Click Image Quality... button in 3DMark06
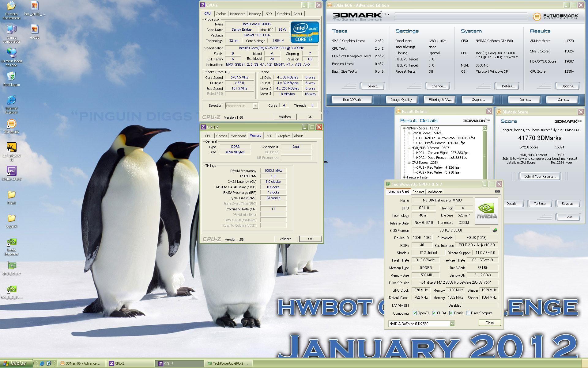Image resolution: width=588 pixels, height=368 pixels. pyautogui.click(x=402, y=100)
